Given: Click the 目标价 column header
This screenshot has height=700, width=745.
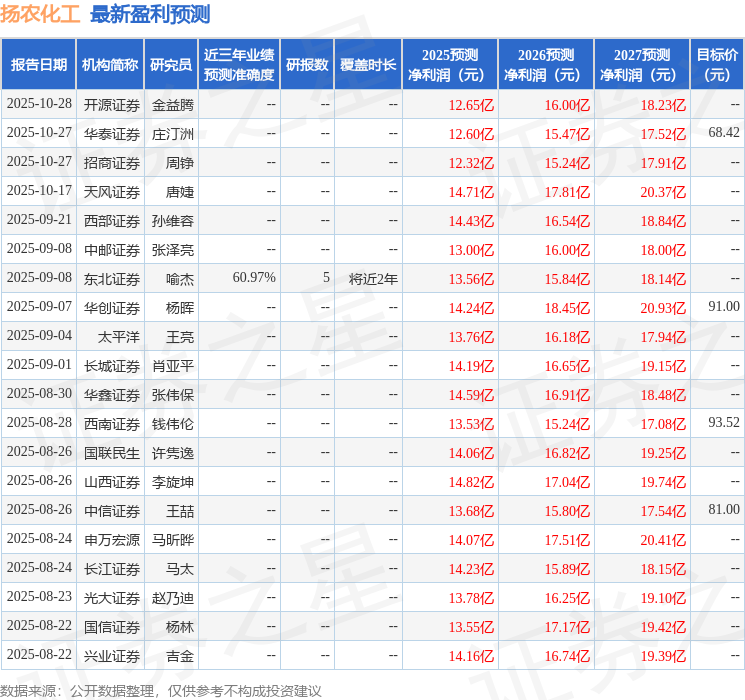Looking at the screenshot, I should point(717,64).
